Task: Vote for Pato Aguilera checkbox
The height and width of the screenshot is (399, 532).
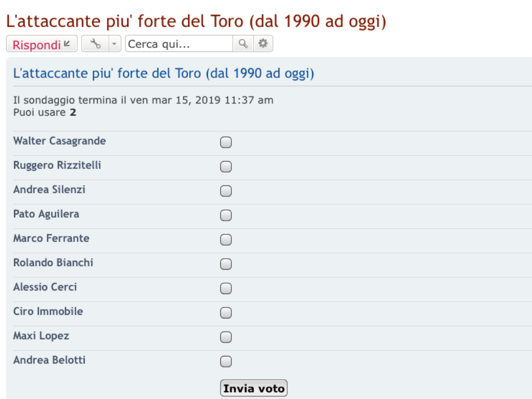Action: pyautogui.click(x=226, y=215)
